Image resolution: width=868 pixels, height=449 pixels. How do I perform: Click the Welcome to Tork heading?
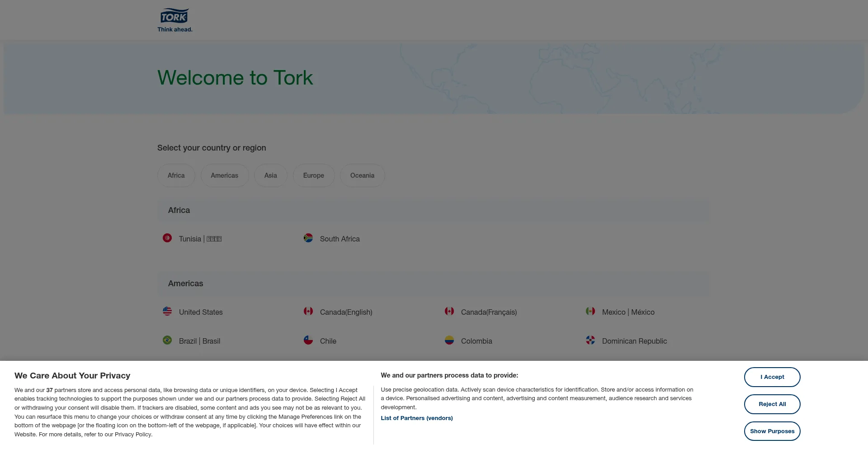coord(235,78)
